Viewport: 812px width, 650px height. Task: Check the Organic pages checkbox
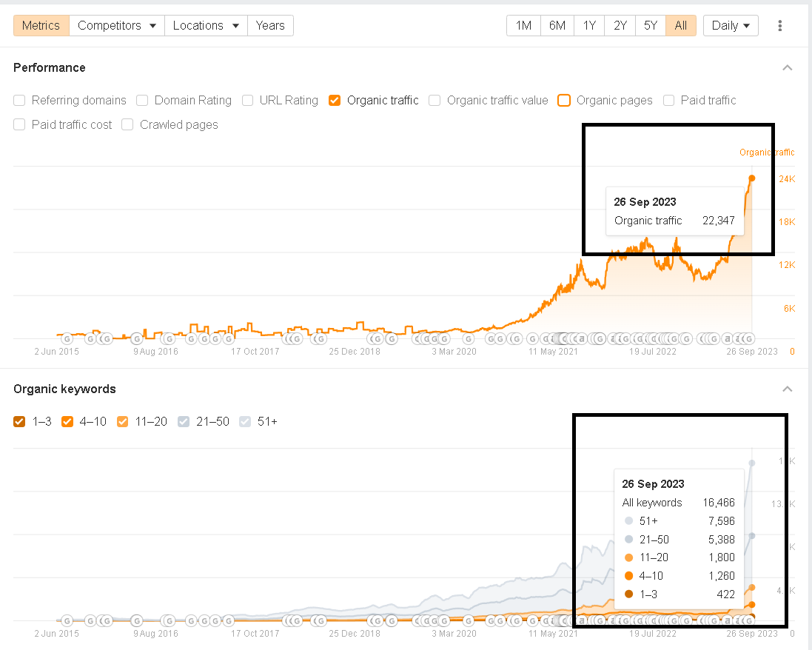coord(564,101)
